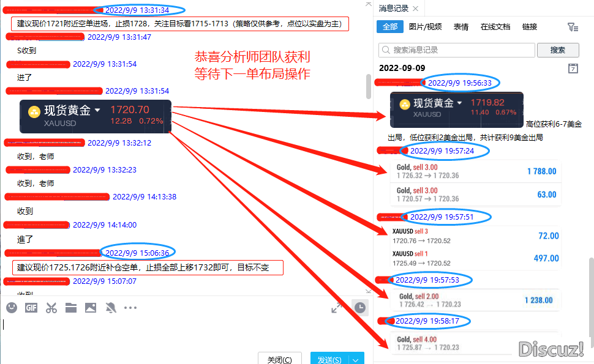This screenshot has width=594, height=364.
Task: Select the scissors screenshot tool
Action: [51, 308]
